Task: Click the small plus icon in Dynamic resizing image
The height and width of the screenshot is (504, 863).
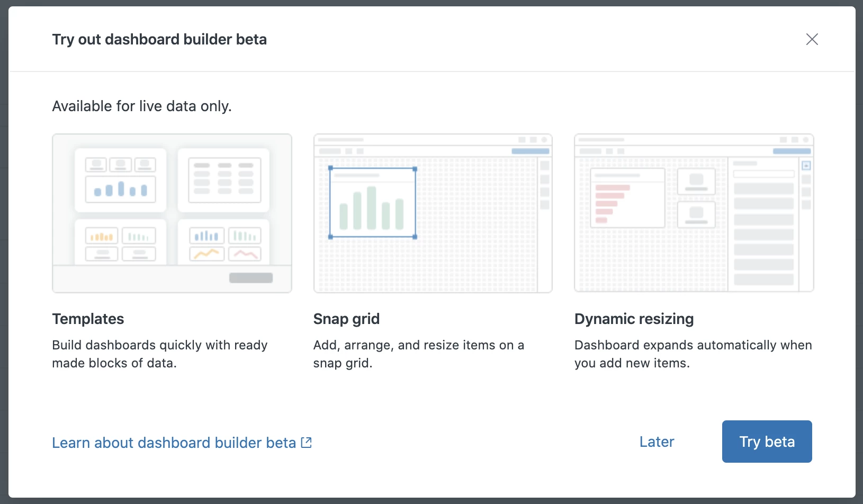Action: click(806, 166)
